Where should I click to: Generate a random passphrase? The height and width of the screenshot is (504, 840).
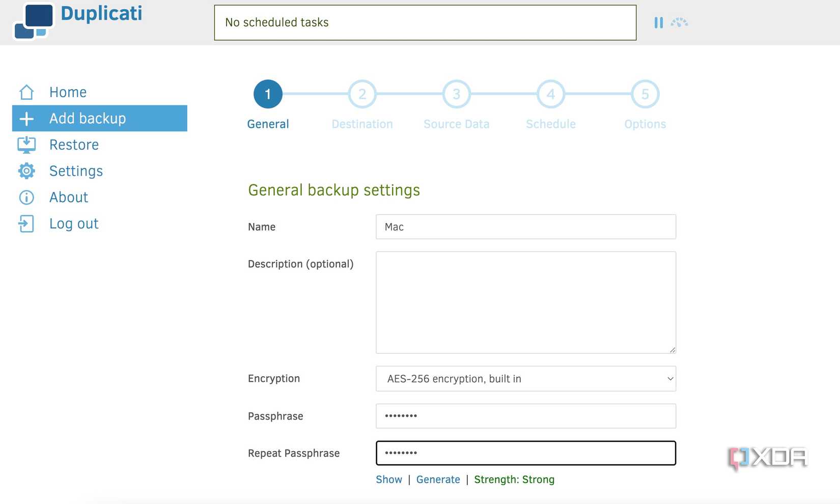438,480
